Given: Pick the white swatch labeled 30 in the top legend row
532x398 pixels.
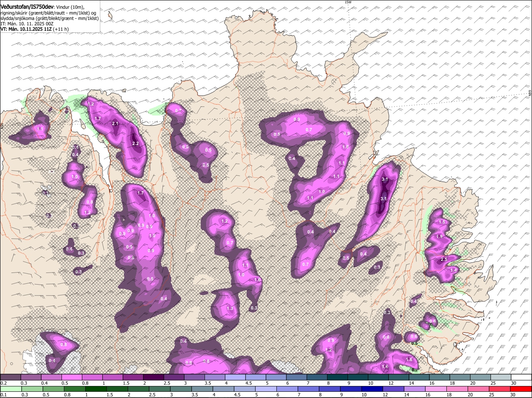Looking at the screenshot, I should 521,377.
